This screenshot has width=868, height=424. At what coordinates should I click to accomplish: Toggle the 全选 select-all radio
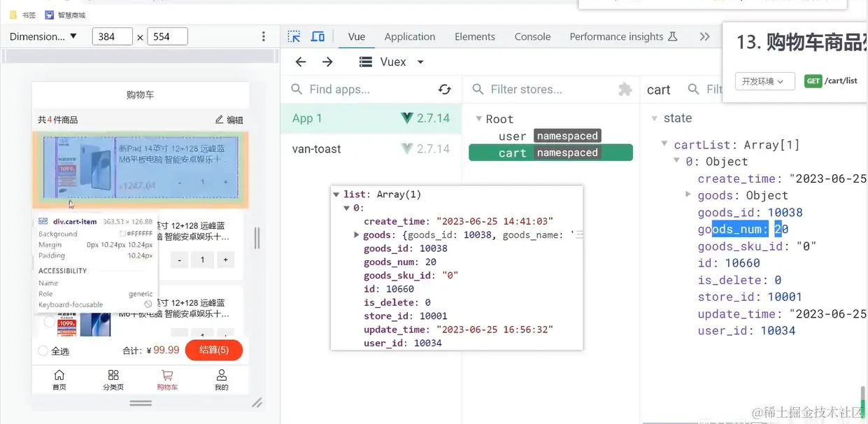[x=43, y=351]
